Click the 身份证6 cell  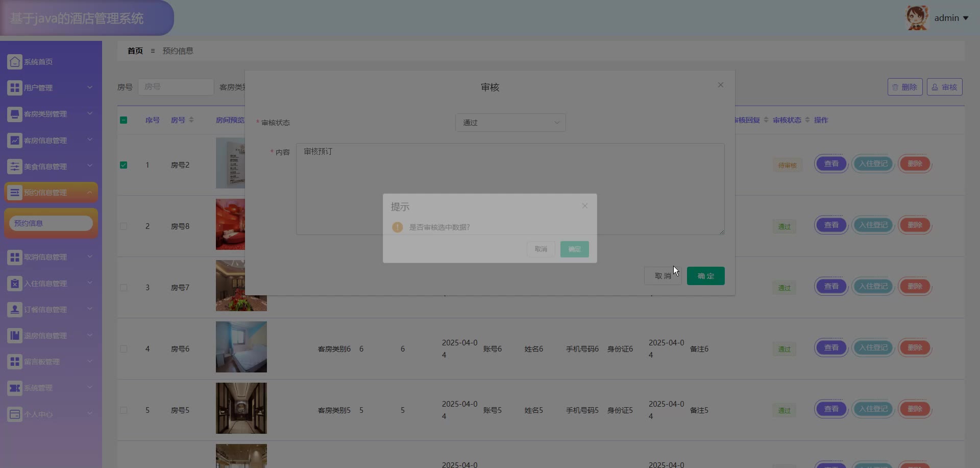[620, 349]
